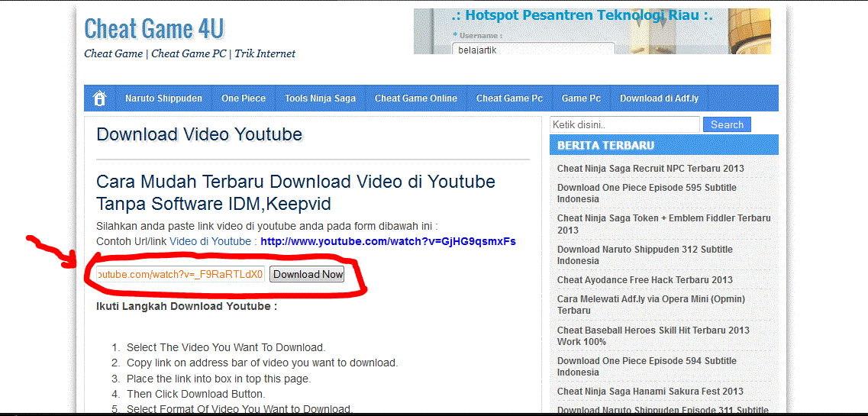Click the 'Cheat Game | Cheat Game PC | Trik Internet' tagline
The height and width of the screenshot is (416, 868).
pyautogui.click(x=190, y=53)
